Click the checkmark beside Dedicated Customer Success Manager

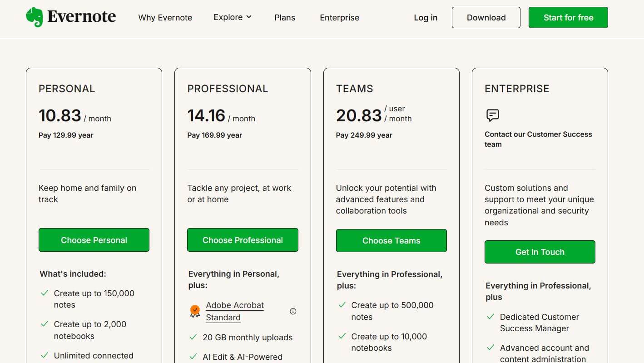[x=490, y=316]
